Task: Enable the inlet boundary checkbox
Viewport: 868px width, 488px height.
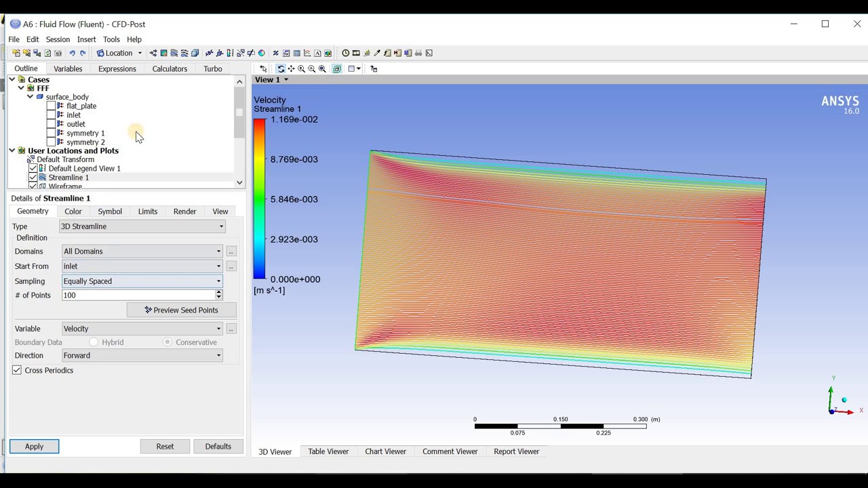Action: tap(51, 115)
